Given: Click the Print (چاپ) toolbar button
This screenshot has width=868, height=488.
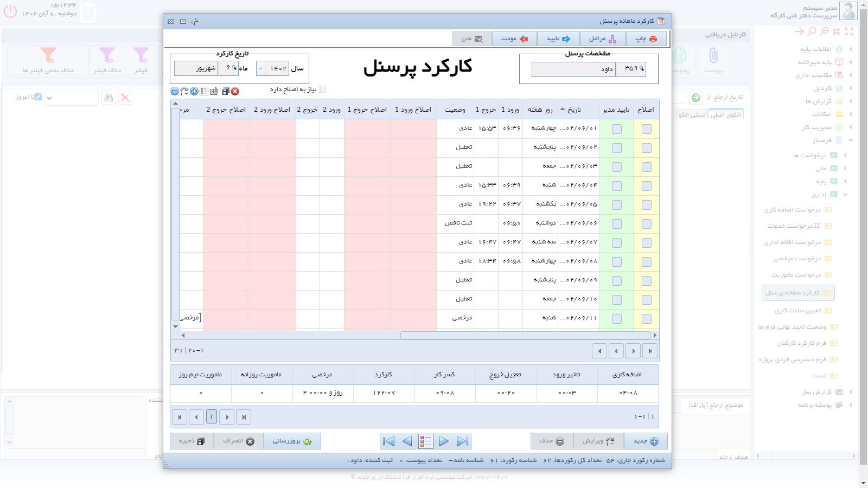Looking at the screenshot, I should point(647,38).
